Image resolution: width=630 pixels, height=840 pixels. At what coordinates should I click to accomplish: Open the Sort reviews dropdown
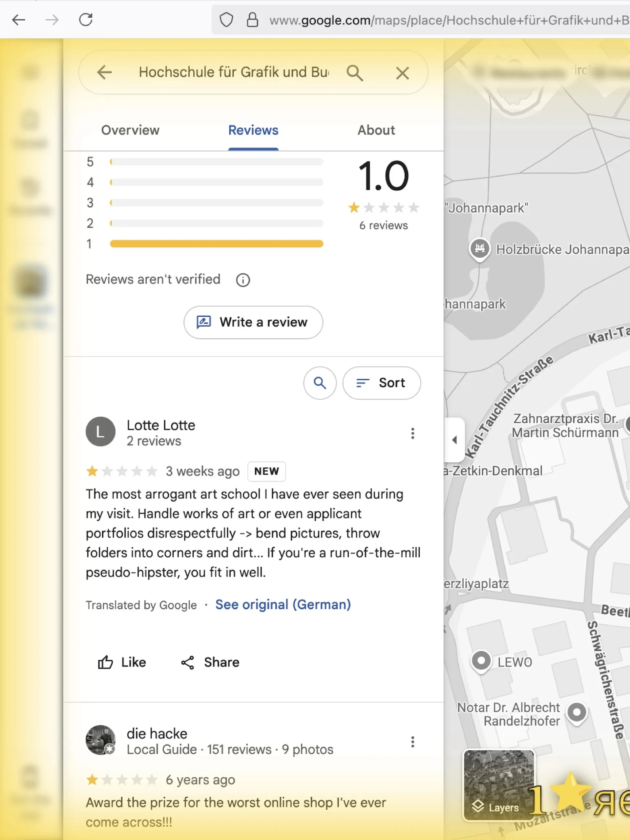point(381,383)
